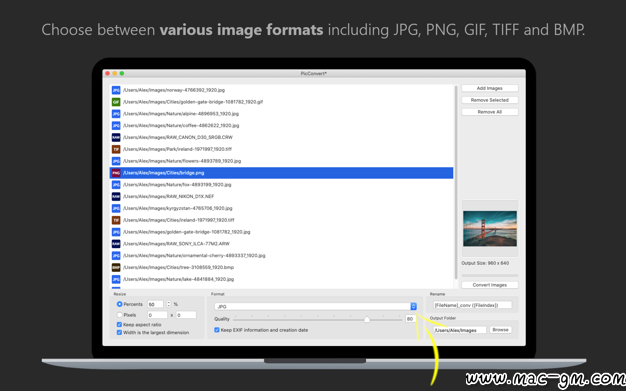
Task: Click the Add Images button
Action: click(x=490, y=88)
